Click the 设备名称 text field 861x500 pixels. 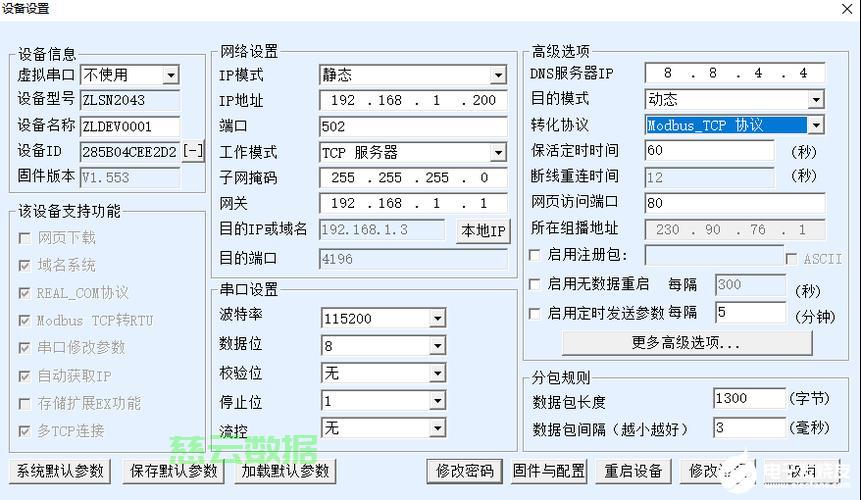129,126
